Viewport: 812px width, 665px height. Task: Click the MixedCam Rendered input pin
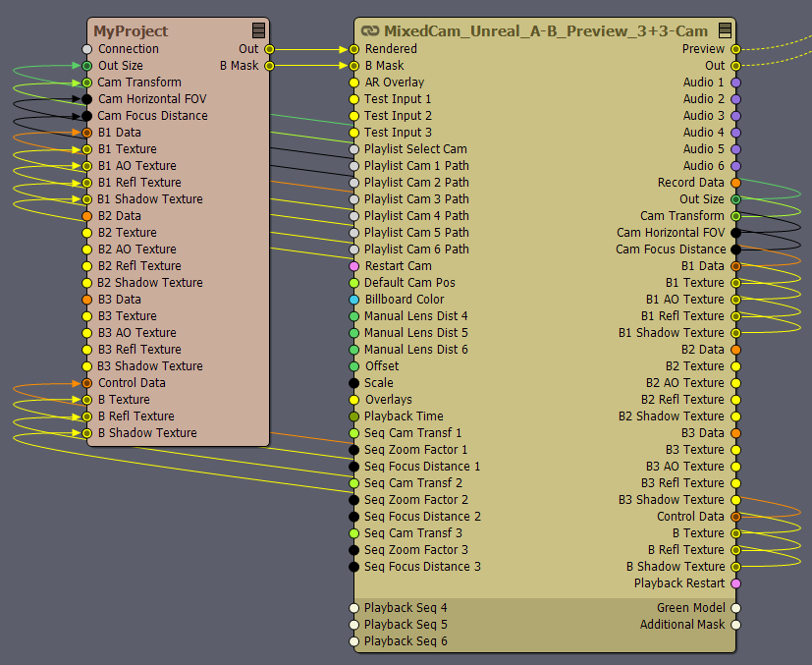point(353,49)
